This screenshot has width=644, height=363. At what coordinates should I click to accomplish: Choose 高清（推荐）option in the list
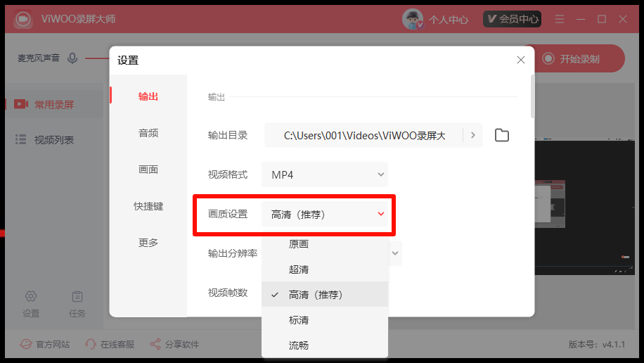pos(325,294)
